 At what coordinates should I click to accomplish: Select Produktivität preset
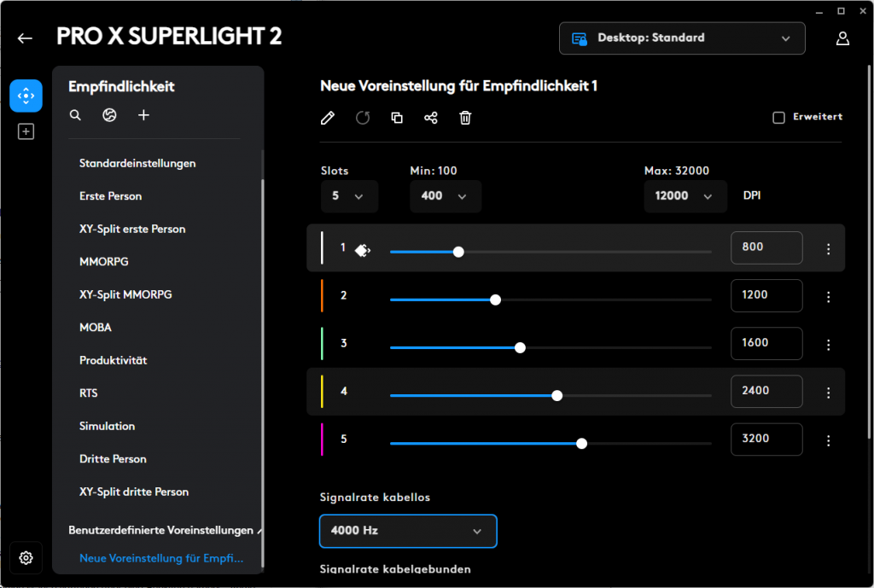coord(114,360)
